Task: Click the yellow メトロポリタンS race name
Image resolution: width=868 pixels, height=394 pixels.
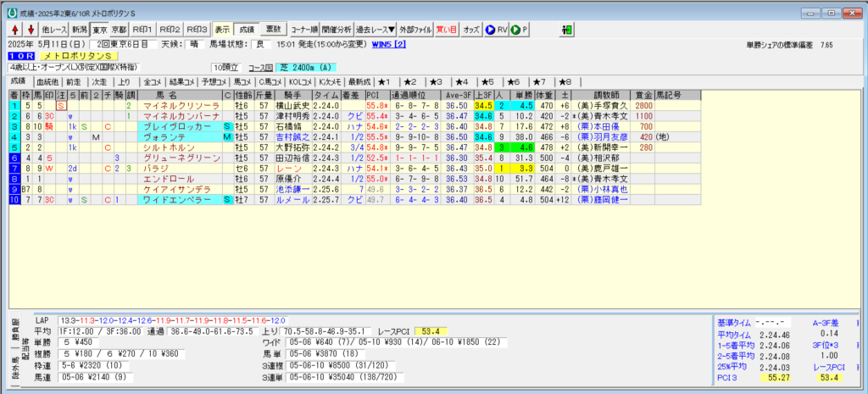Action: [77, 56]
